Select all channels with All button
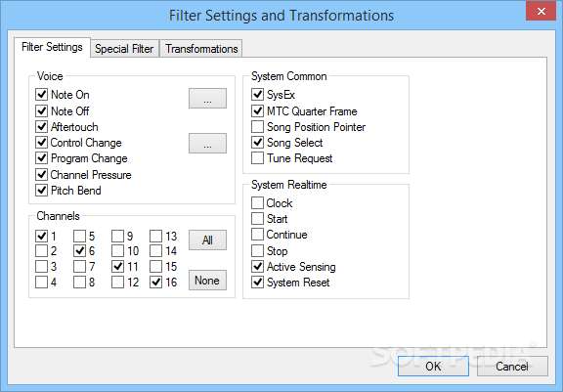563x392 pixels. 207,240
